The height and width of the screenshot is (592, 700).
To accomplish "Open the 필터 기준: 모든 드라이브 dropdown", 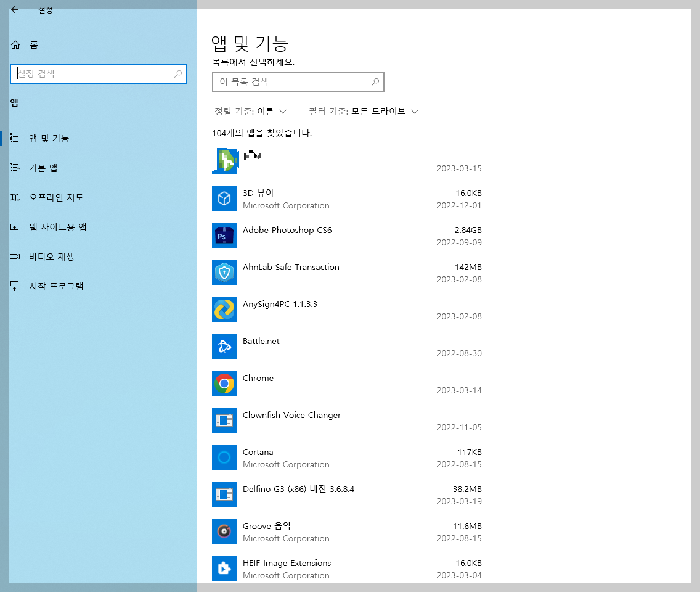I will point(364,111).
